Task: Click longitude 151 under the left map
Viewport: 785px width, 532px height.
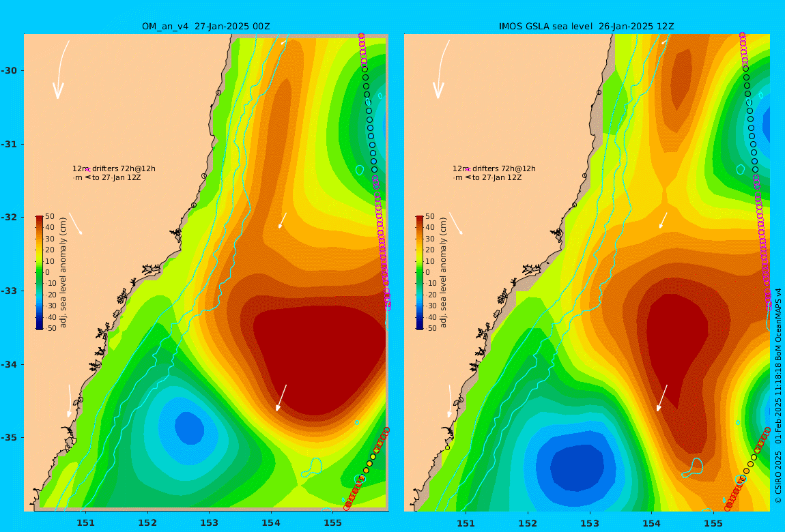Action: pos(85,523)
